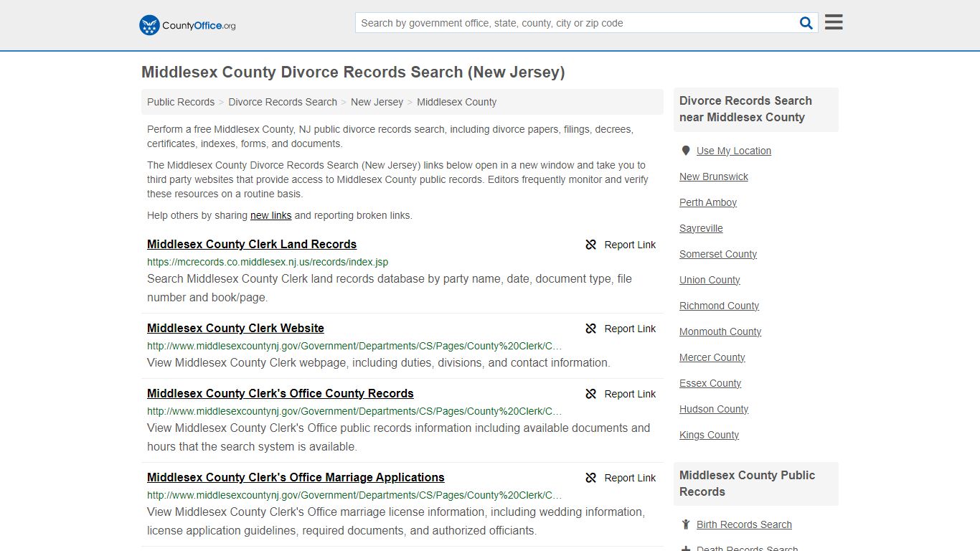The width and height of the screenshot is (980, 551).
Task: Go to Divorce Records Search breadcrumb
Action: 283,102
